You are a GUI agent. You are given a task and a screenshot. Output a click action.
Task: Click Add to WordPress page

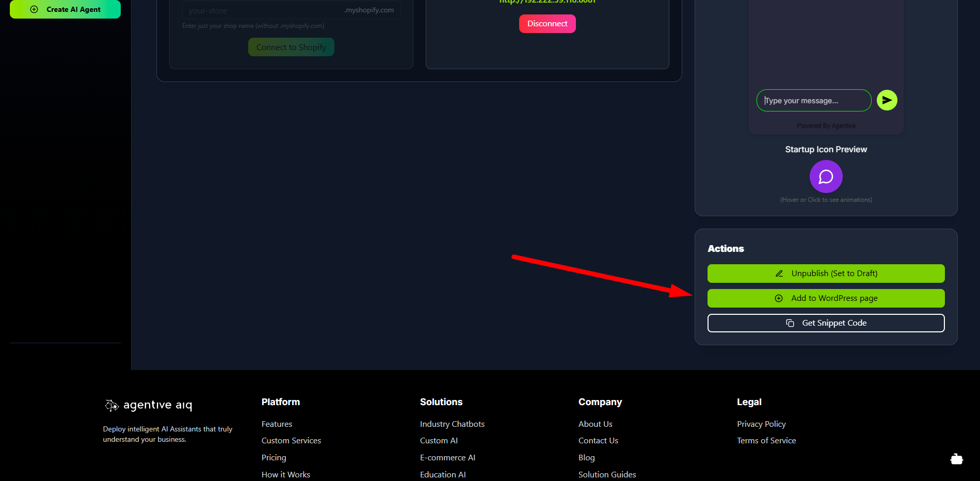[826, 298]
